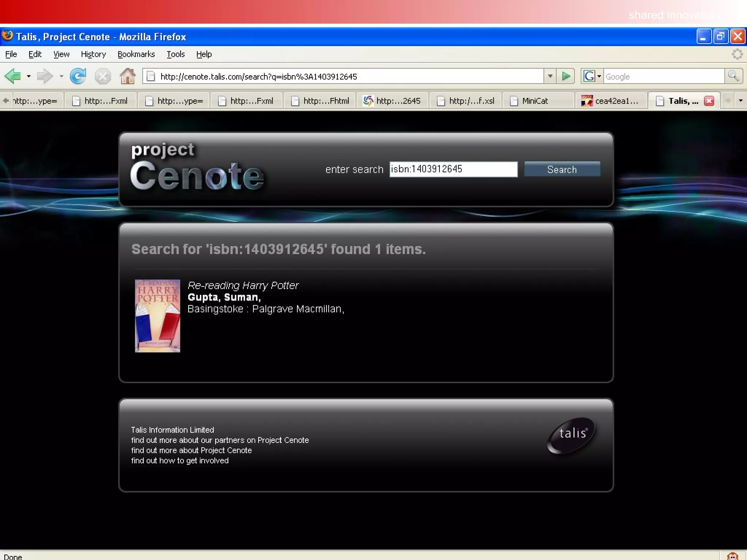Screen dimensions: 747x560
Task: Open the Tools menu
Action: [x=175, y=54]
